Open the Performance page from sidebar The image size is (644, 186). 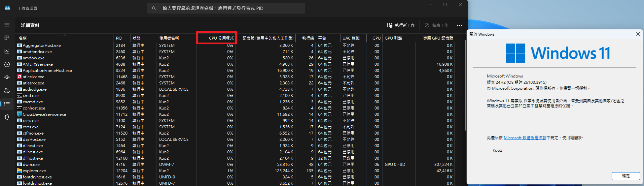[x=7, y=51]
